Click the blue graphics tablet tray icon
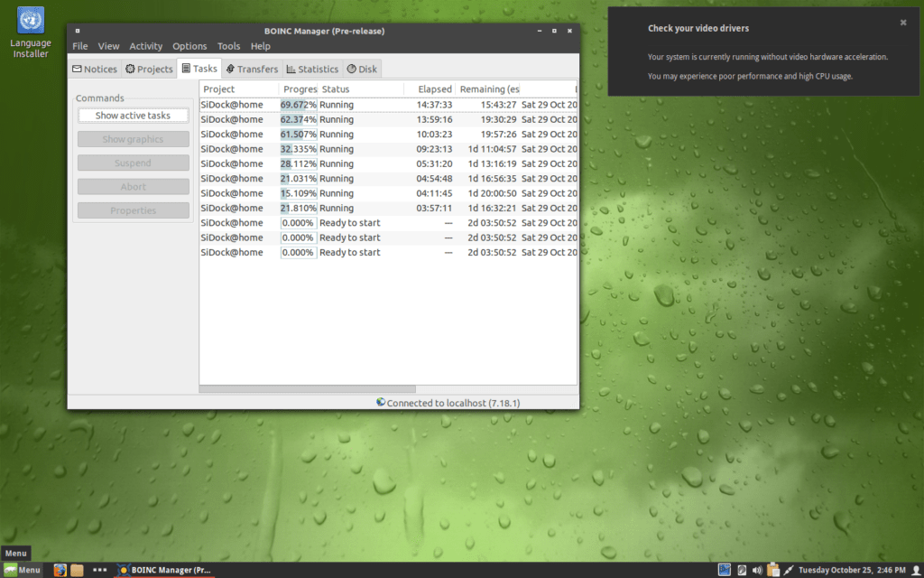924x578 pixels. coord(725,570)
